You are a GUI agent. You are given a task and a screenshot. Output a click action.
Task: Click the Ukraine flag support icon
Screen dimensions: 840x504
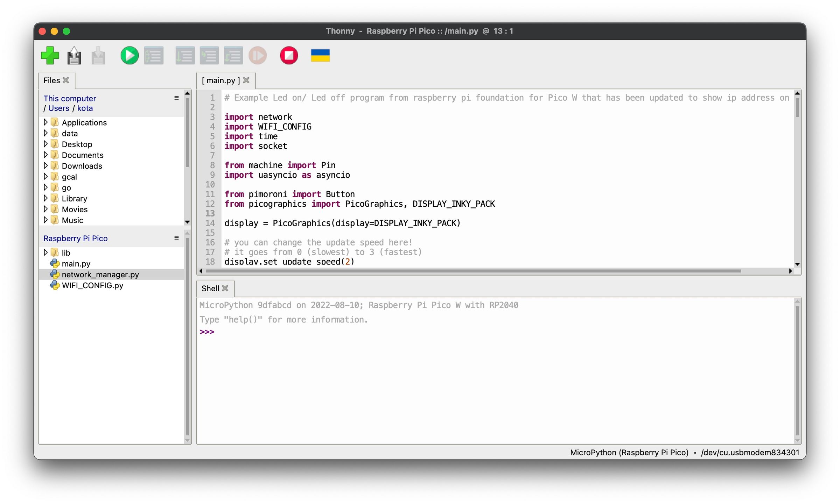click(320, 56)
